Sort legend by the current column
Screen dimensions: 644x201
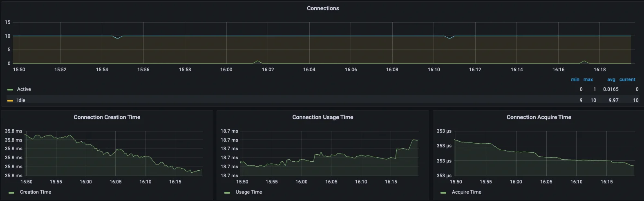coord(627,79)
